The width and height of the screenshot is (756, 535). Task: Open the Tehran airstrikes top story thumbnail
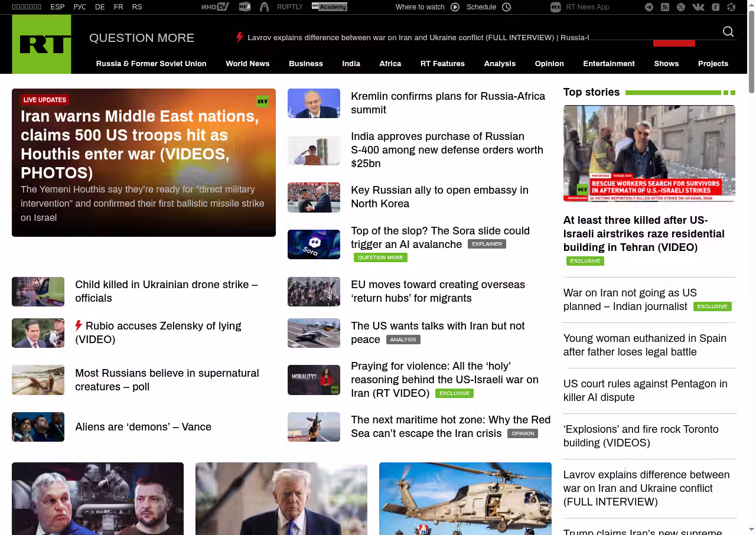(649, 154)
